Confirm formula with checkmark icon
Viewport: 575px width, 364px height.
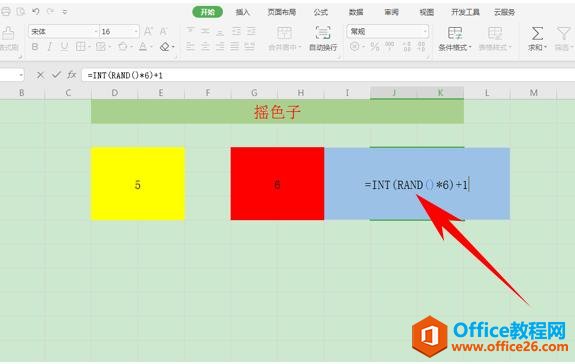[x=56, y=75]
